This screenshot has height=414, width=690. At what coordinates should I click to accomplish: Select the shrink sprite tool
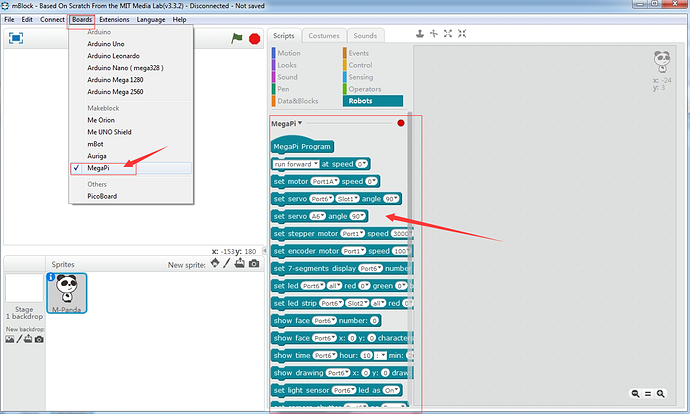coord(462,33)
